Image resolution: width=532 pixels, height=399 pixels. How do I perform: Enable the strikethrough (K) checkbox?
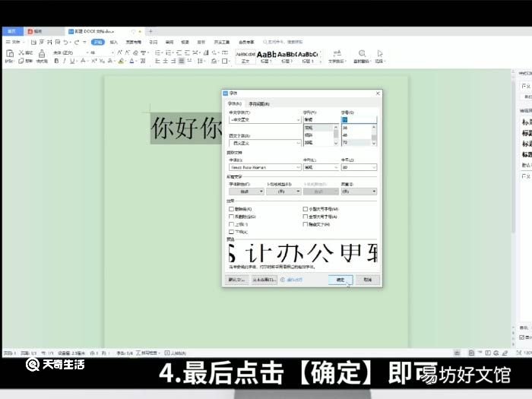click(x=231, y=209)
